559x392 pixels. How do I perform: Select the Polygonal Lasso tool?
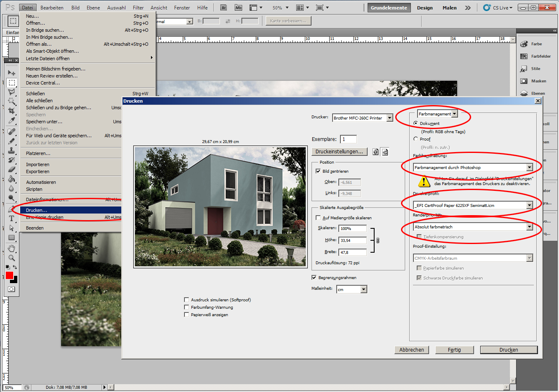[x=12, y=92]
